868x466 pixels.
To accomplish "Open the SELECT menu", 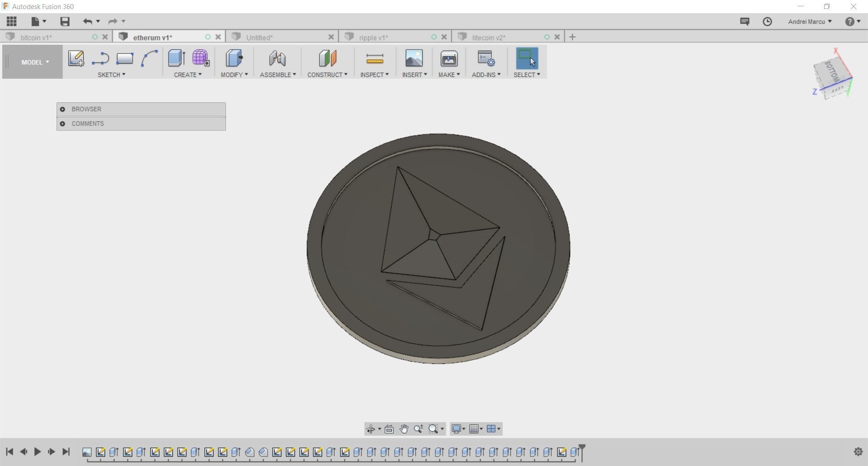I will (527, 75).
